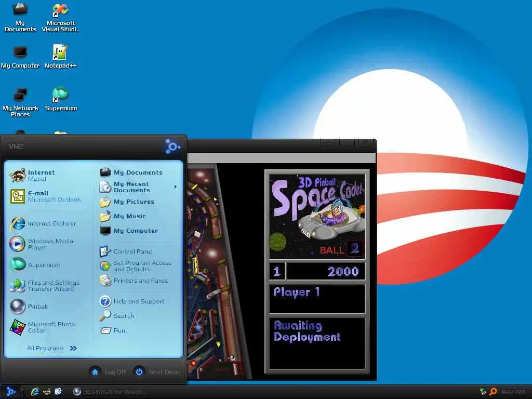
Task: Select My Network Places desktop icon
Action: (x=20, y=102)
